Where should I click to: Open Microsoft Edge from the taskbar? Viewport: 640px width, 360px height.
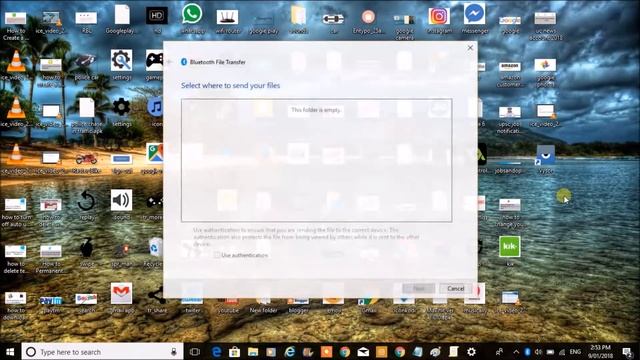pos(217,352)
